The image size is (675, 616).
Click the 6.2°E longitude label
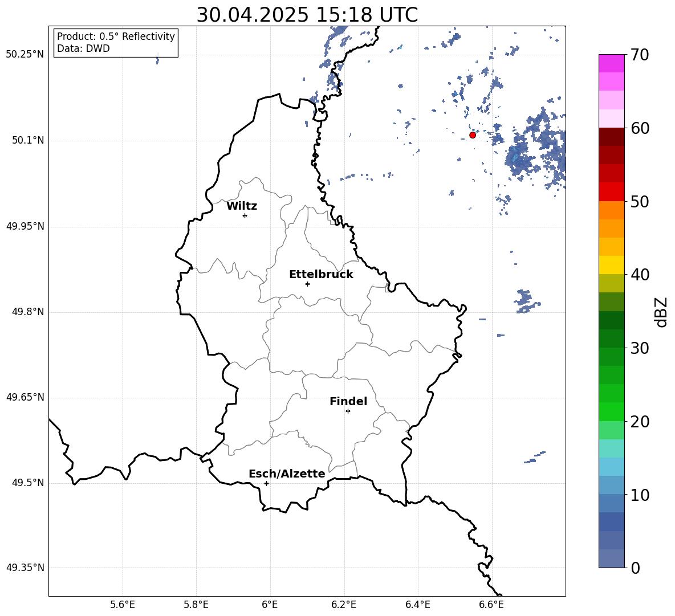click(344, 605)
